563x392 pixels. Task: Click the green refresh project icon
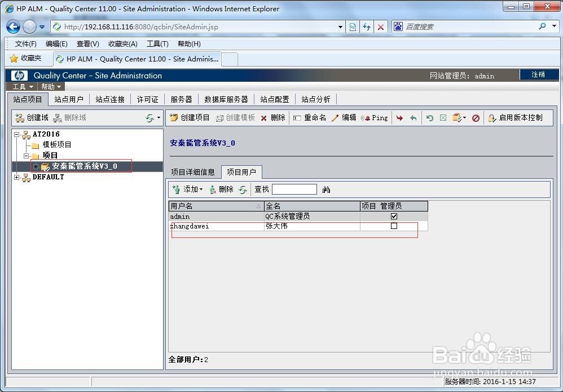(430, 118)
